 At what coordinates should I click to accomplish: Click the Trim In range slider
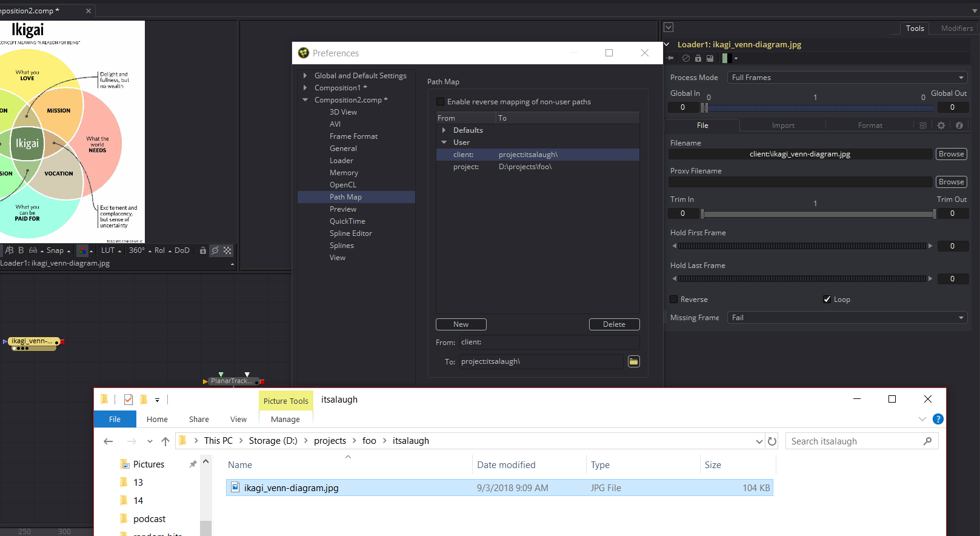click(x=819, y=214)
